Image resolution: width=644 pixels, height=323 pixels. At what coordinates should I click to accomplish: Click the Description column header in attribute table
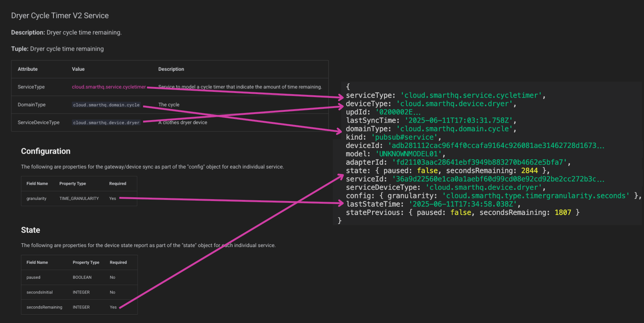point(171,69)
